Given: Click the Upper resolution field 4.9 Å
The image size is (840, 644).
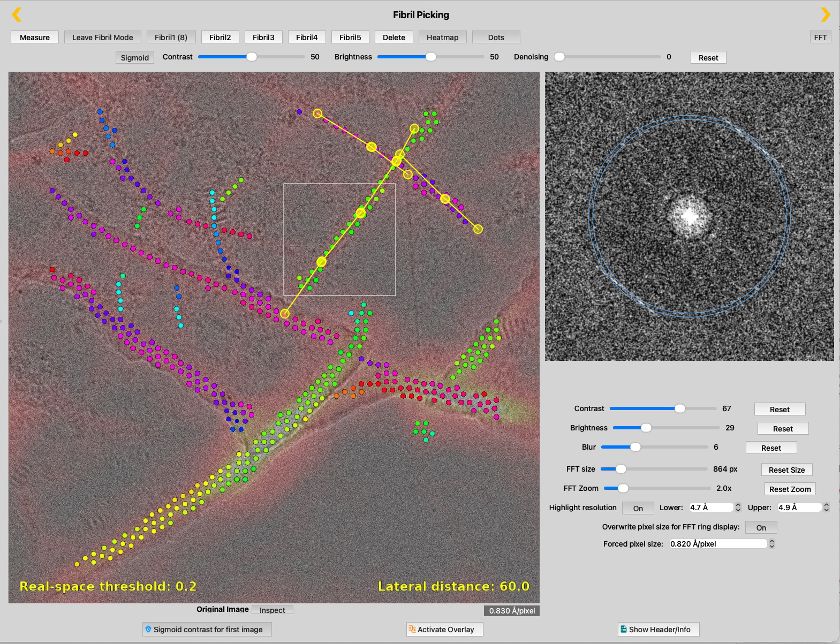Looking at the screenshot, I should click(799, 507).
